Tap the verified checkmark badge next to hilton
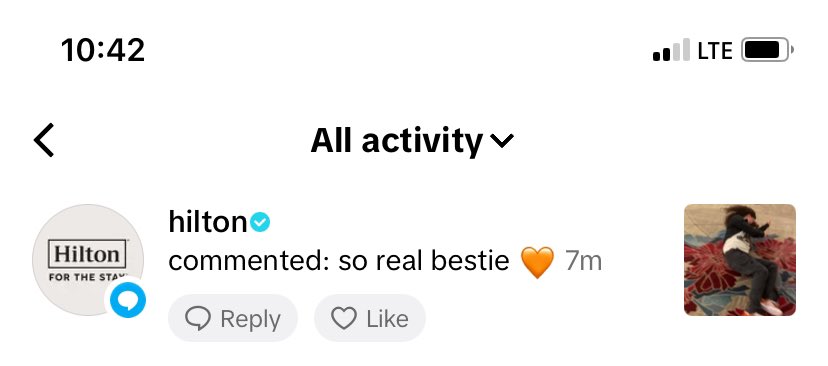828x366 pixels. point(260,222)
